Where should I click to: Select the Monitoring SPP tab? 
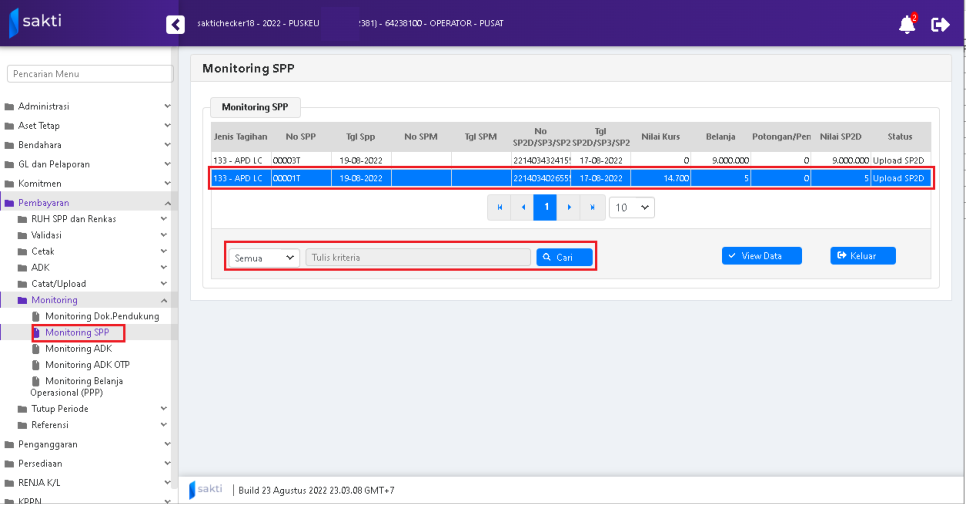click(x=255, y=107)
